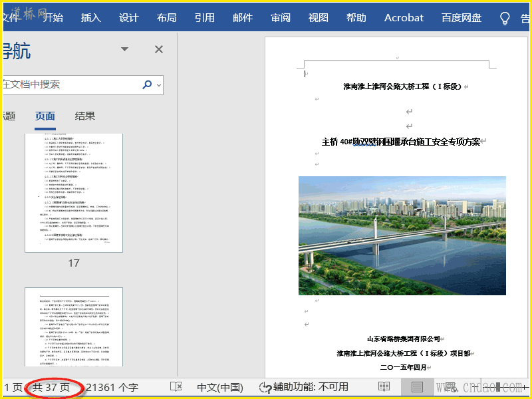Open the 插入 ribbon tab
The width and height of the screenshot is (532, 399).
91,18
